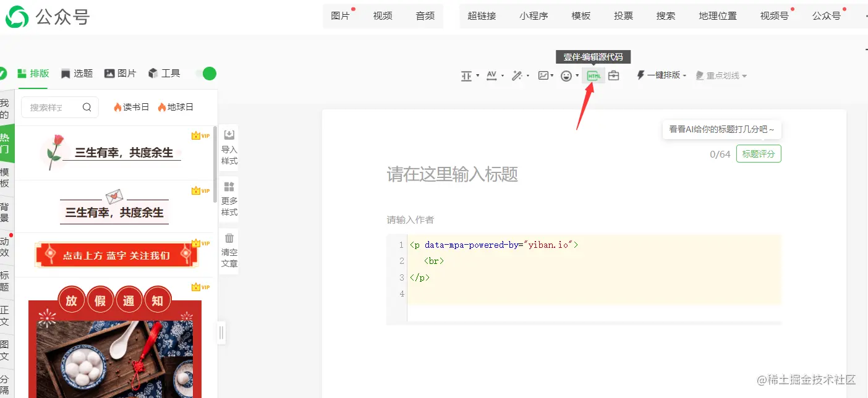Click 超链接 in top insert bar
The height and width of the screenshot is (398, 868).
click(482, 16)
